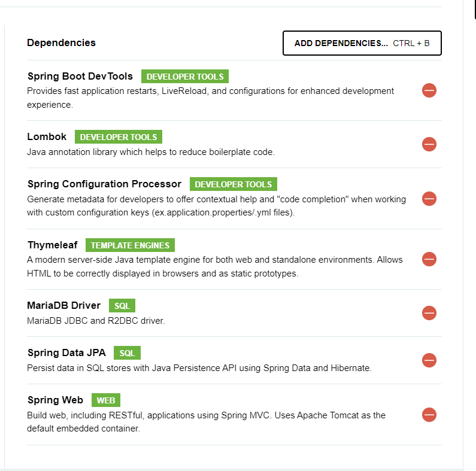Viewport: 476px width, 471px height.
Task: Click the Lombok dependency name
Action: click(47, 136)
